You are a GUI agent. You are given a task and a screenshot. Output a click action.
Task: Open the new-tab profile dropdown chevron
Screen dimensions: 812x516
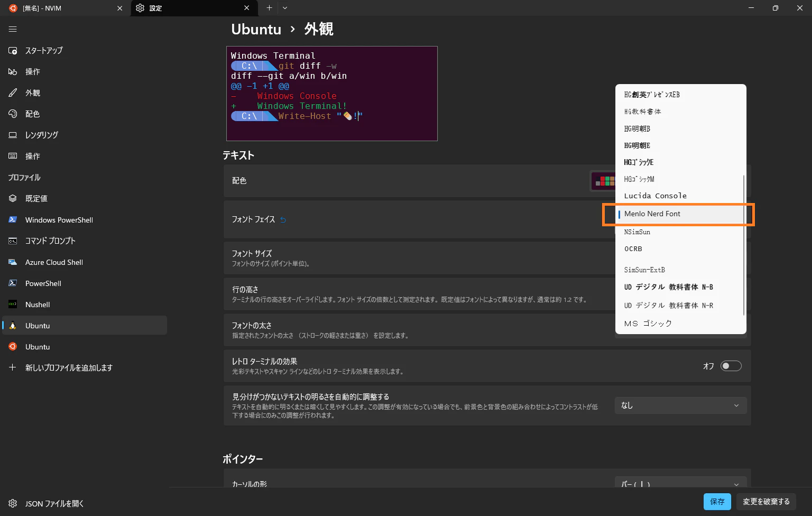point(285,8)
